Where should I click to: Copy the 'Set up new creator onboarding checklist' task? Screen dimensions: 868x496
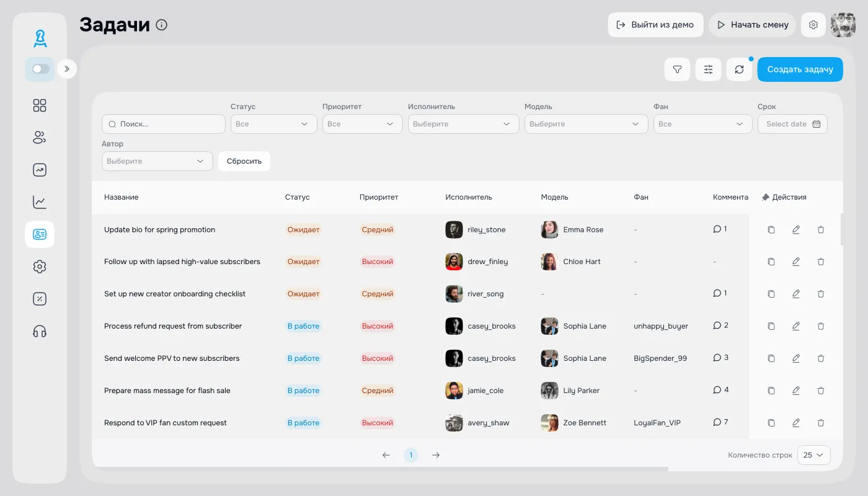[771, 294]
